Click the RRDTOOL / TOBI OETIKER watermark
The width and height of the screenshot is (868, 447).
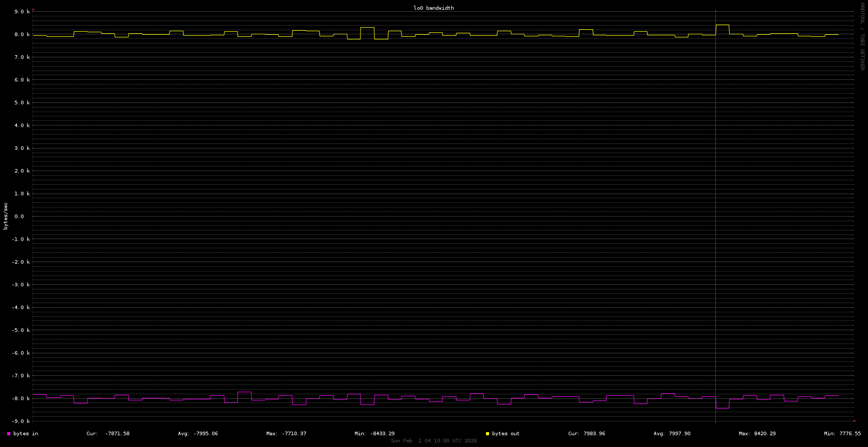point(862,36)
